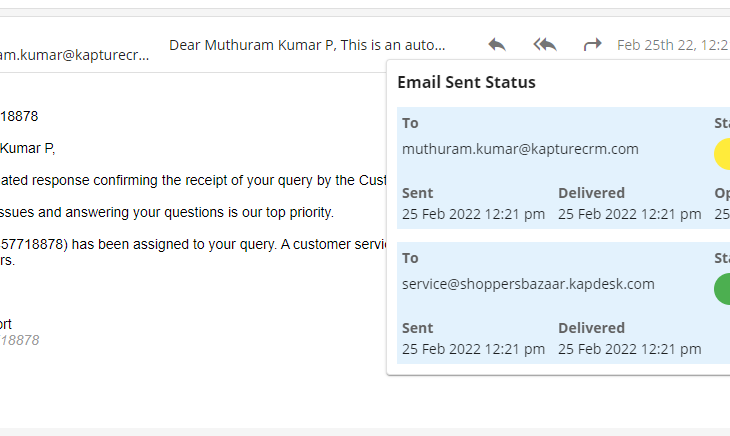Screen dimensions: 730x436
Task: Click the Delivered timestamp for the service@shoppersbazaar recipient
Action: [x=629, y=349]
